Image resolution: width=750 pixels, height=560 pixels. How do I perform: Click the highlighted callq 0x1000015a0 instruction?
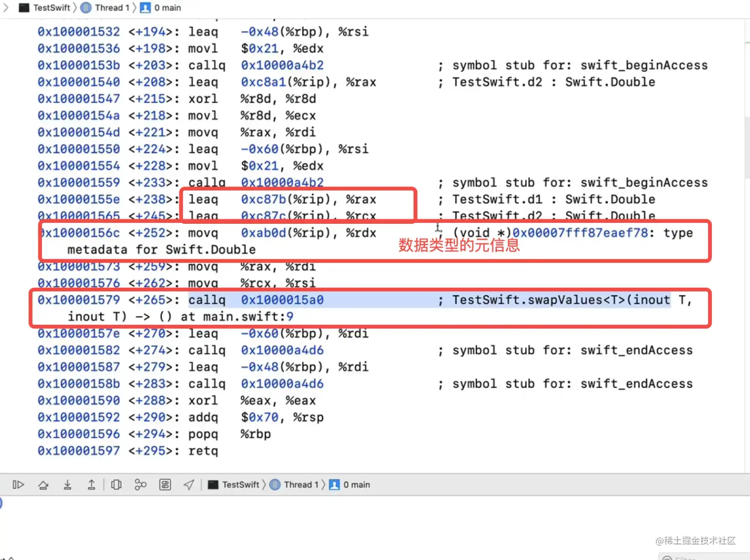pyautogui.click(x=256, y=300)
